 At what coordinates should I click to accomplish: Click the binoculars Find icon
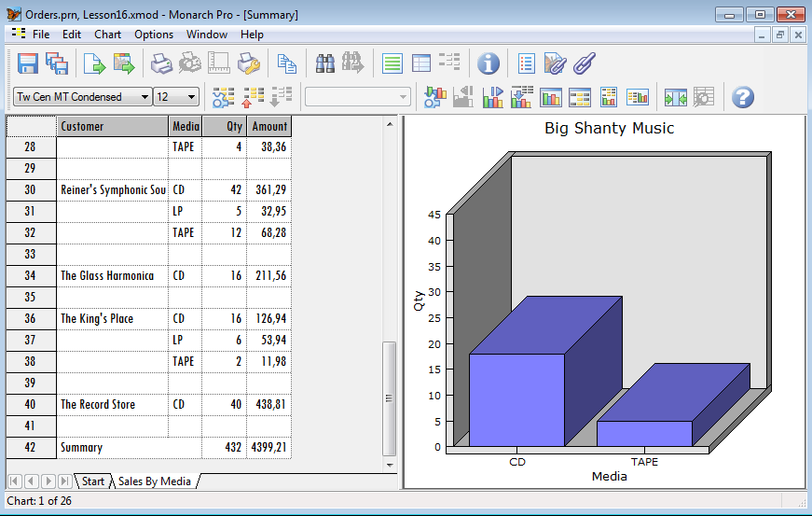(325, 63)
